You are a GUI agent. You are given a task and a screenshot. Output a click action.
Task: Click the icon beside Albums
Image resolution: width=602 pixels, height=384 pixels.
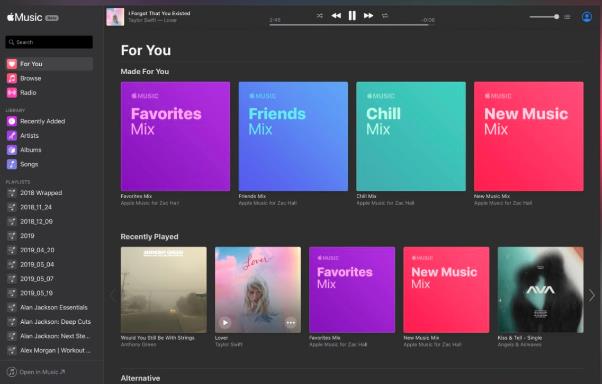[12, 150]
